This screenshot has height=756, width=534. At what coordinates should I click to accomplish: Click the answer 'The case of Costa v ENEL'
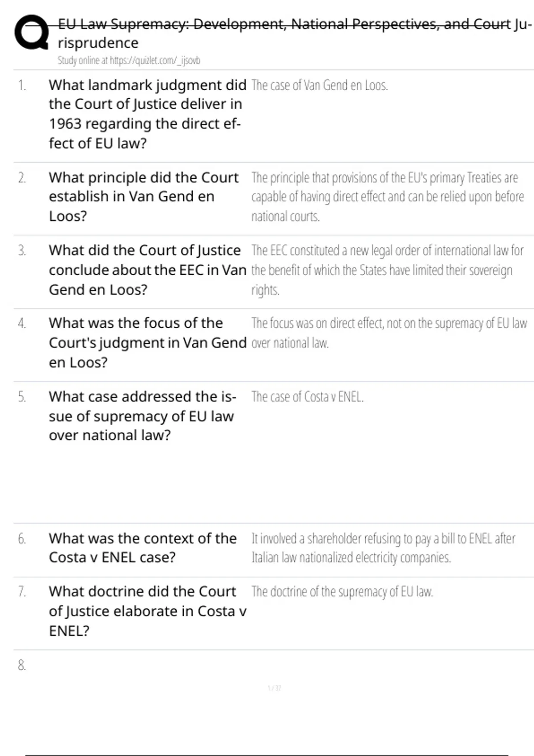click(x=307, y=396)
